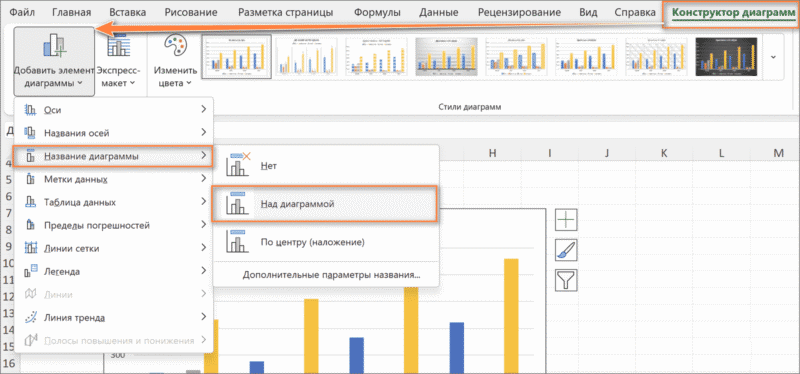Click the Названия осей icon
This screenshot has height=374, width=800.
coord(31,133)
